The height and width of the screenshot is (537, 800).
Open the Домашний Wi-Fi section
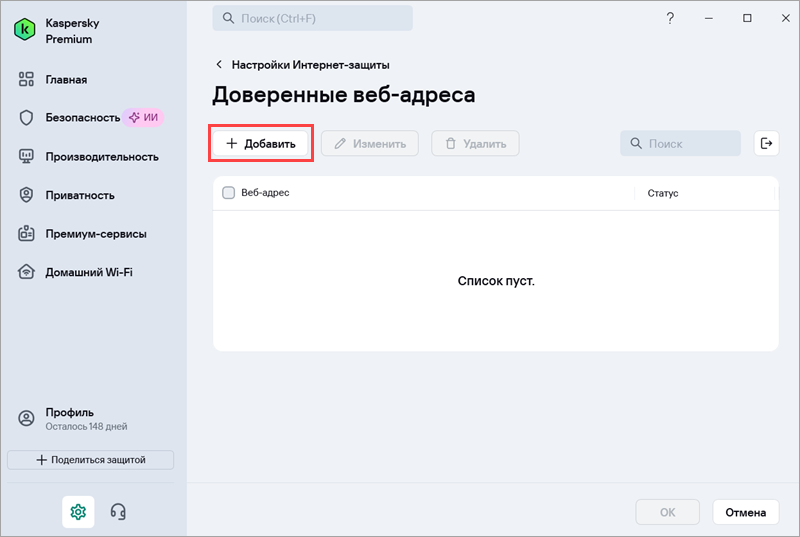click(89, 272)
